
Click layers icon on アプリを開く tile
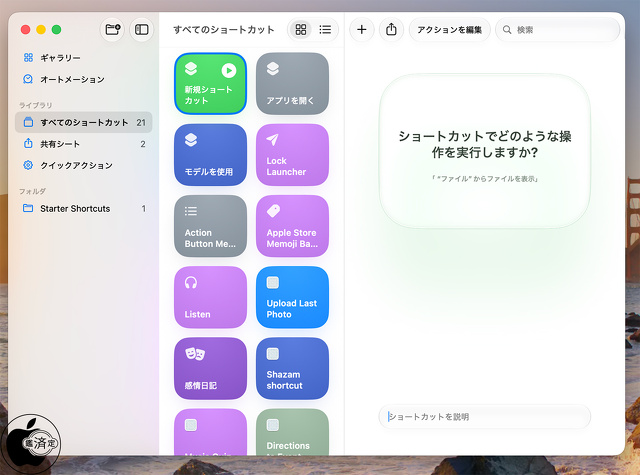(273, 69)
